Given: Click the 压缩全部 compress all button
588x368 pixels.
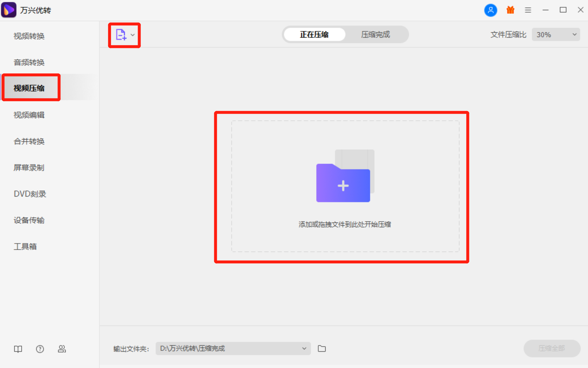Looking at the screenshot, I should (551, 348).
